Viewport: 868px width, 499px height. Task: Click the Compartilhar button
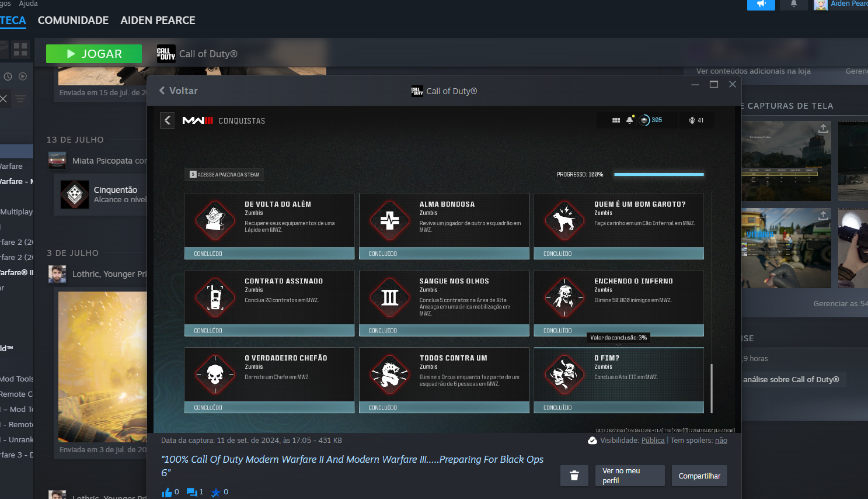tap(699, 476)
